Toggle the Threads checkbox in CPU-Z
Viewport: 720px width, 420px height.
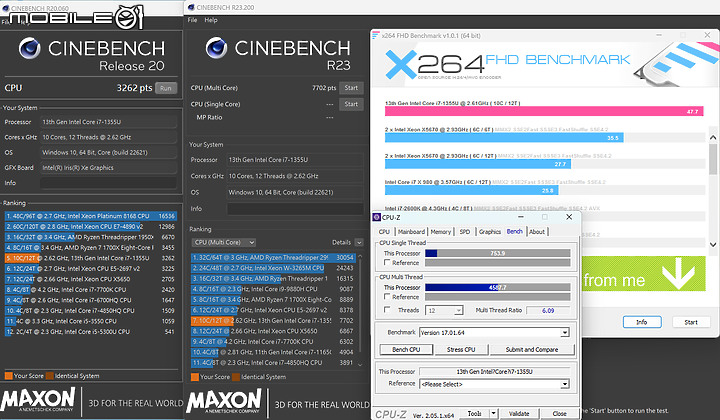tap(387, 310)
